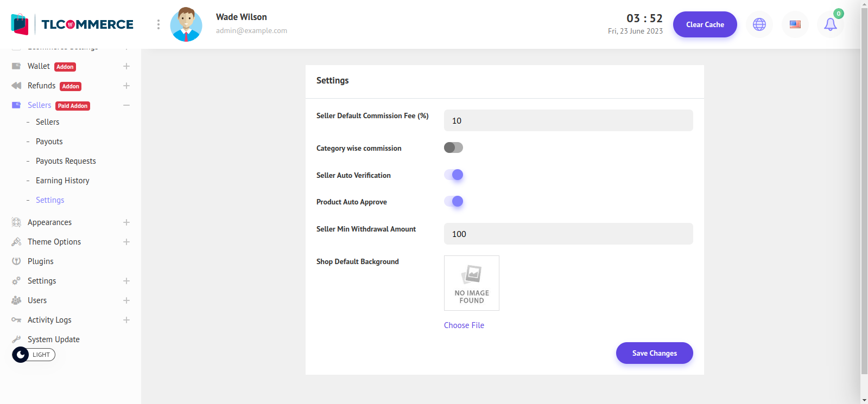Expand the Wallet menu plus icon
Image resolution: width=868 pixels, height=404 pixels.
[126, 66]
